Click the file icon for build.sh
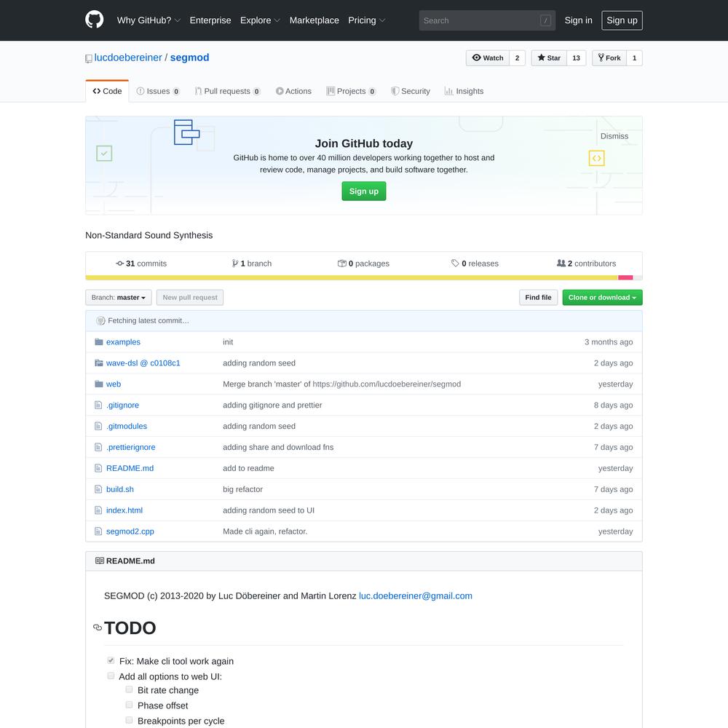728x728 pixels. [98, 489]
